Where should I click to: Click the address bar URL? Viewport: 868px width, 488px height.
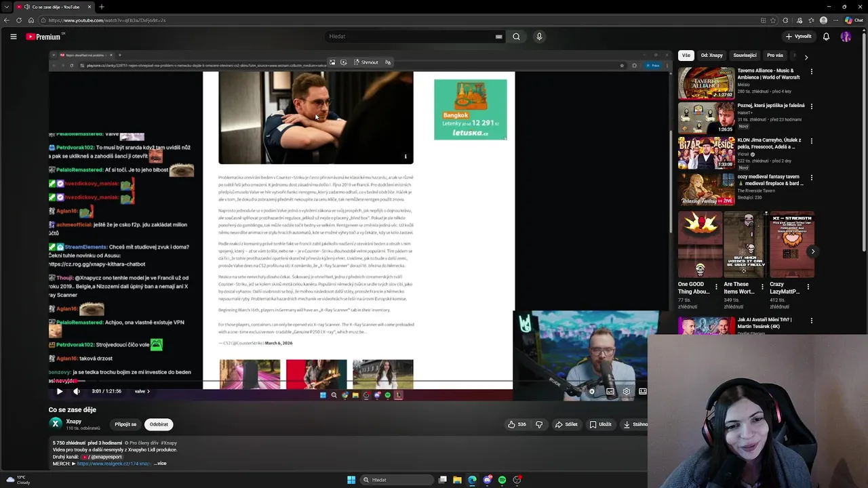(107, 20)
